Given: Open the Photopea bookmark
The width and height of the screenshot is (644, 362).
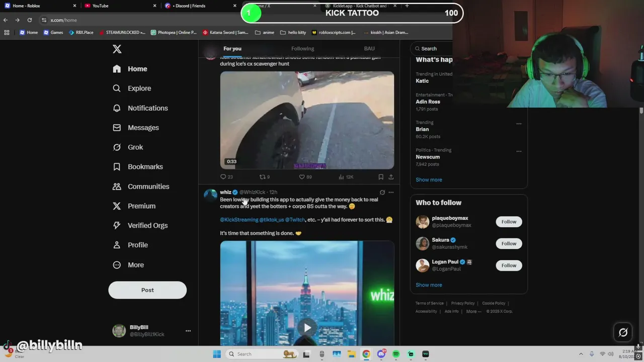Looking at the screenshot, I should coord(174,32).
